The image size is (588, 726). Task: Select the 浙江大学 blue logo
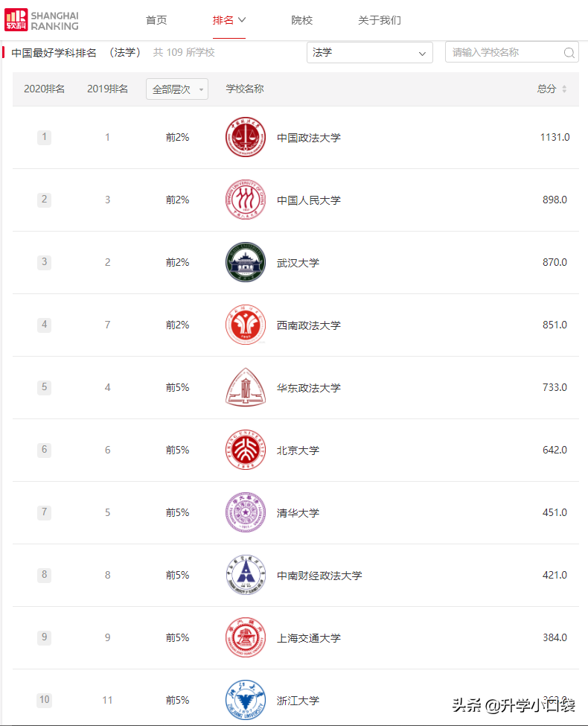[246, 700]
